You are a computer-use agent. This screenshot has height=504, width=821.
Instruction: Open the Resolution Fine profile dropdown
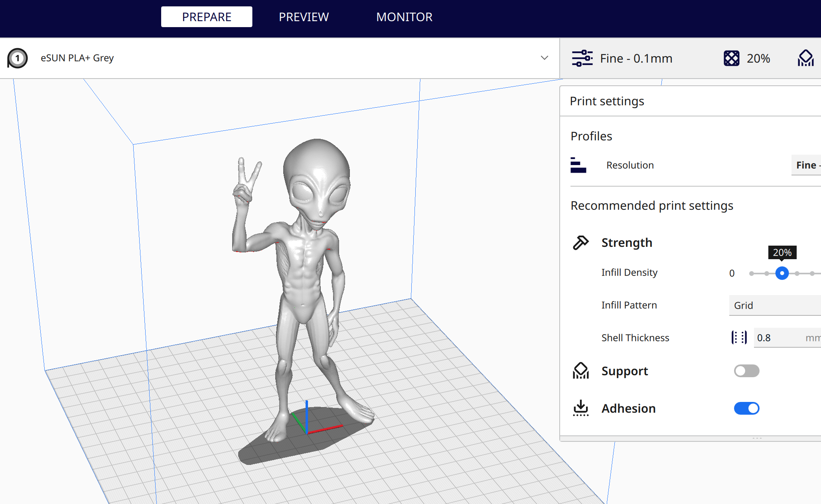(806, 165)
